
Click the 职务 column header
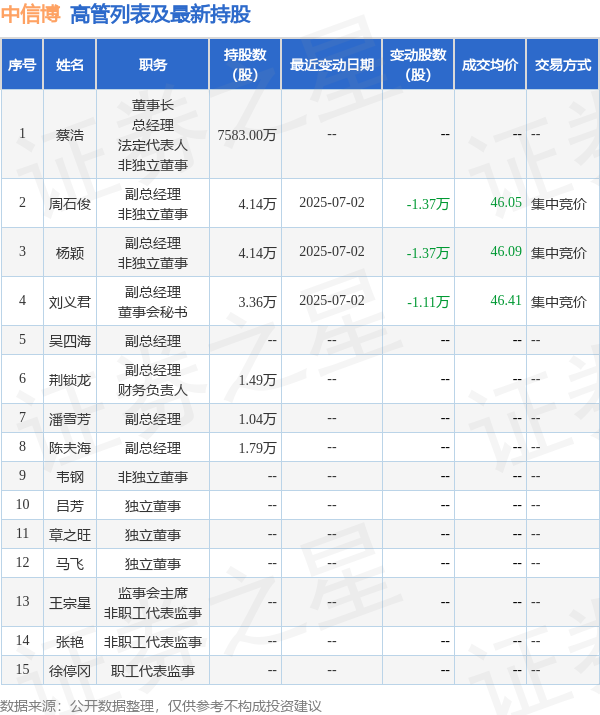pos(153,64)
